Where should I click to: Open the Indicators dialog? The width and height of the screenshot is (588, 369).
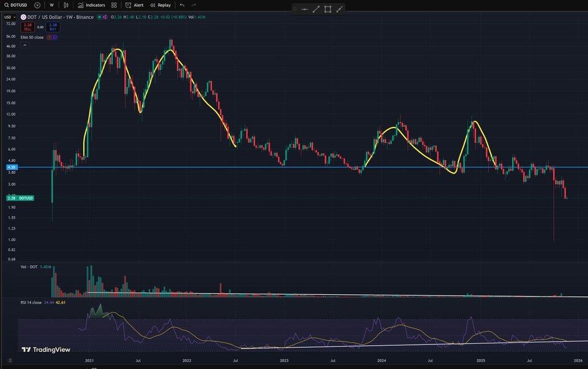click(92, 5)
